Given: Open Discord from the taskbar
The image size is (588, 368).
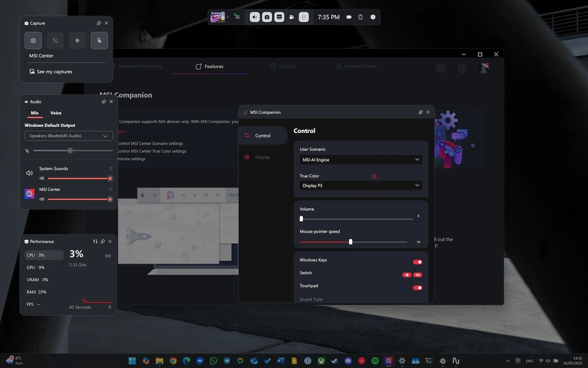Looking at the screenshot, I should [348, 361].
